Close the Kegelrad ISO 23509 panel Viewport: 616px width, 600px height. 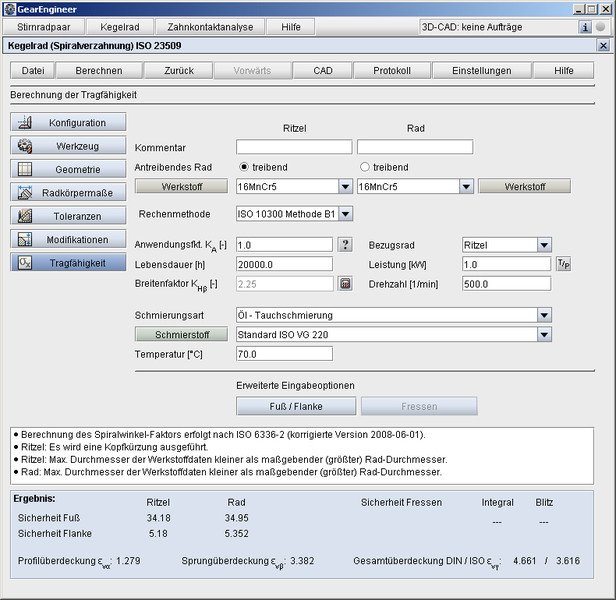603,46
